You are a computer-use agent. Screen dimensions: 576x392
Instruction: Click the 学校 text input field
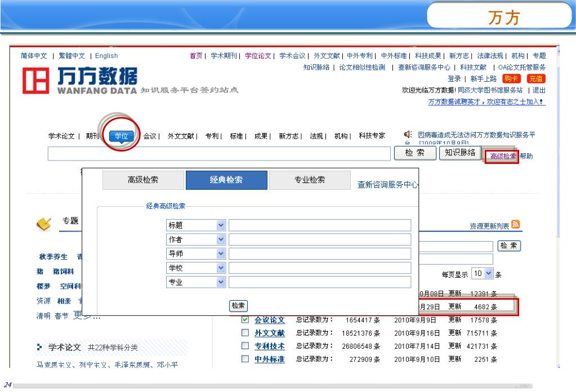tap(320, 268)
